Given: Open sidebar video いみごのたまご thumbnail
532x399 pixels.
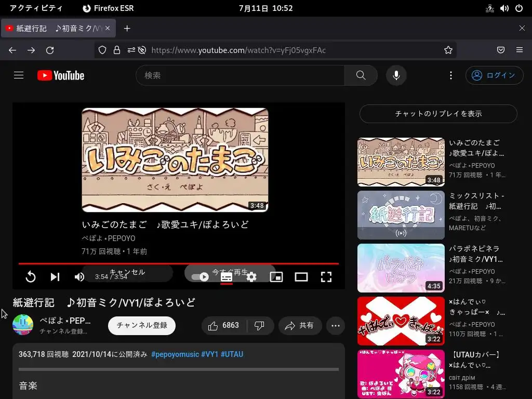Looking at the screenshot, I should (x=401, y=162).
